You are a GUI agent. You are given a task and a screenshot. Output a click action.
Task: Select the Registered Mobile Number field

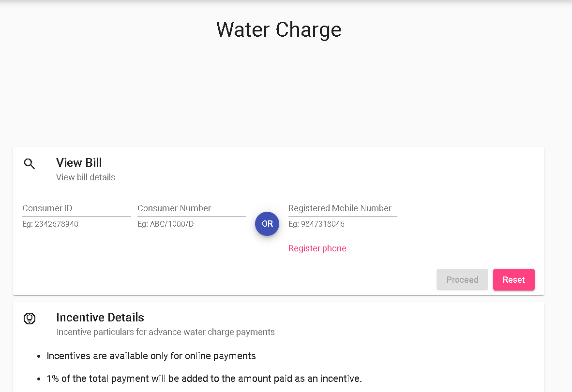[342, 208]
